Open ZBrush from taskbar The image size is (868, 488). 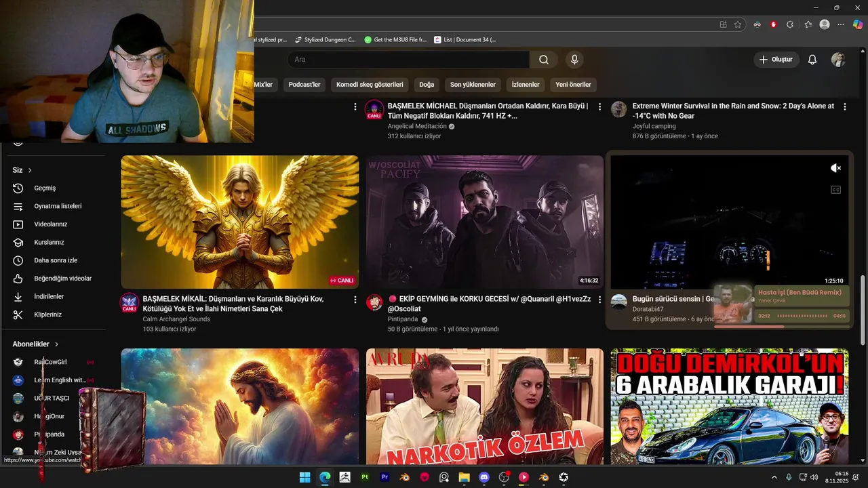[x=344, y=477]
